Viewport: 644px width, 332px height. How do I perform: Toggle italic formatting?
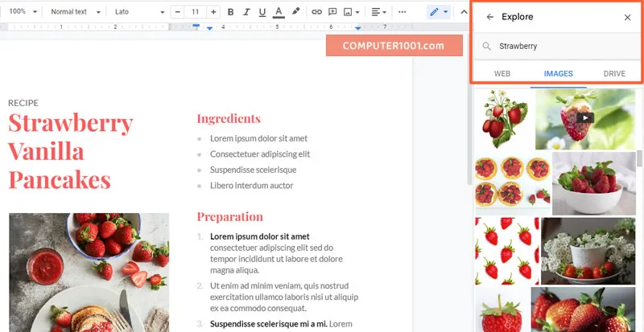pos(246,12)
